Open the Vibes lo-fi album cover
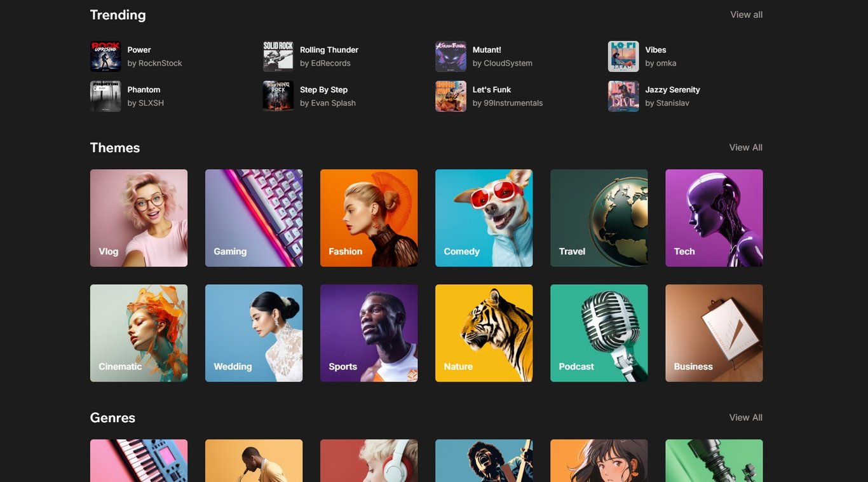Viewport: 868px width, 482px height. pyautogui.click(x=623, y=57)
